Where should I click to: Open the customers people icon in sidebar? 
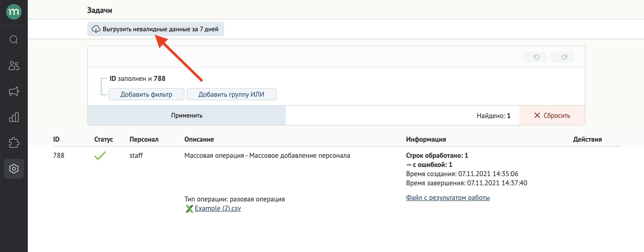coord(14,65)
